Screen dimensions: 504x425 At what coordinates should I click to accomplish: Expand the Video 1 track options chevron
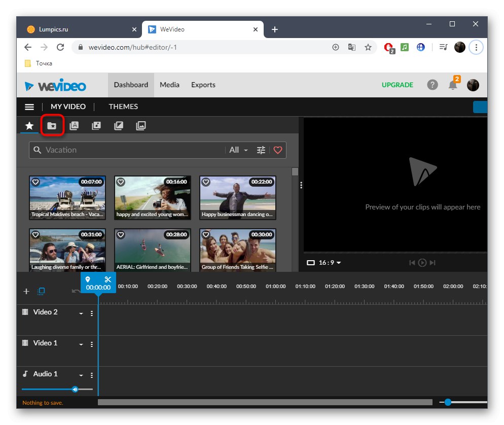pyautogui.click(x=81, y=343)
